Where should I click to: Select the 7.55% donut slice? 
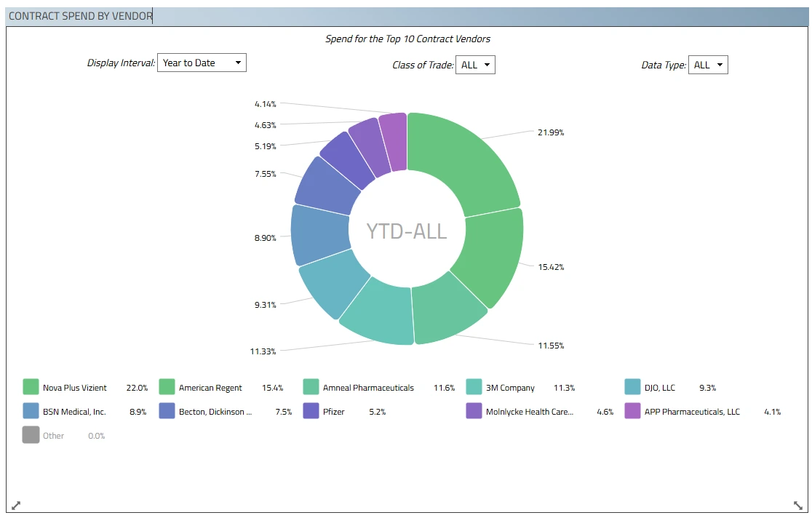(327, 187)
